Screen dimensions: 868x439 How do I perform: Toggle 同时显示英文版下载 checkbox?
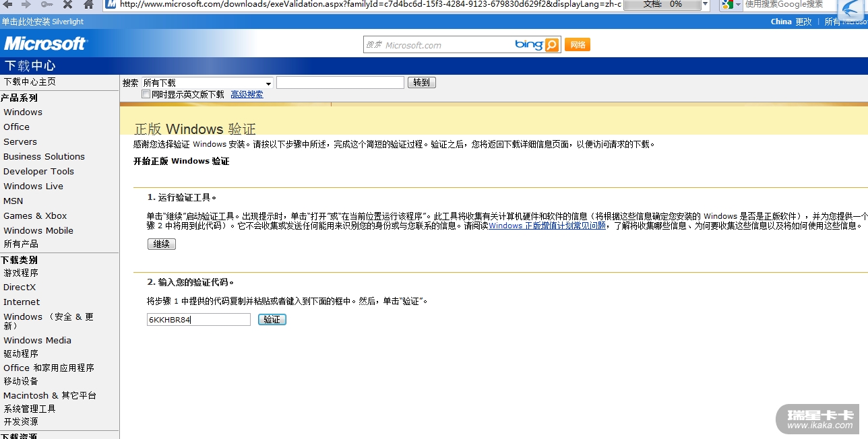[x=146, y=94]
